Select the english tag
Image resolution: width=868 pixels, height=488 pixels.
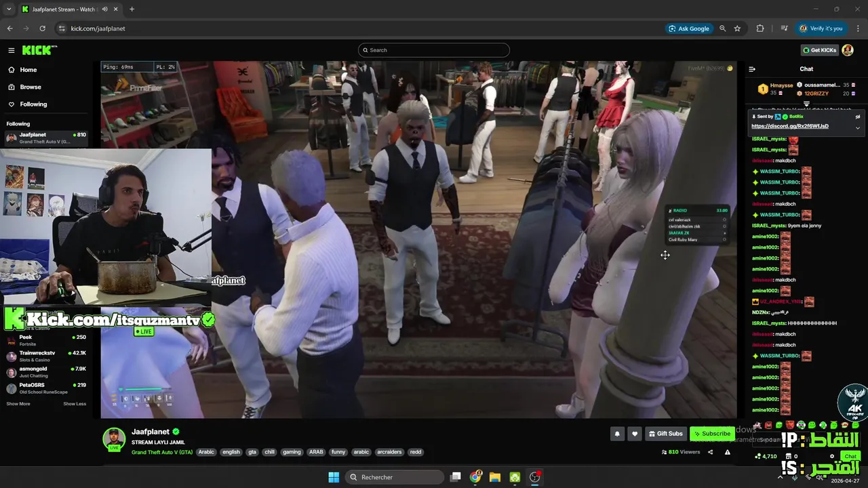coord(231,452)
